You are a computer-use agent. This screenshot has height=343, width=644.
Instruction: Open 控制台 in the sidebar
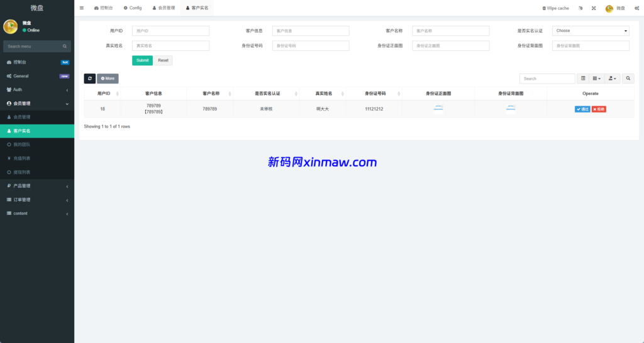[x=37, y=62]
